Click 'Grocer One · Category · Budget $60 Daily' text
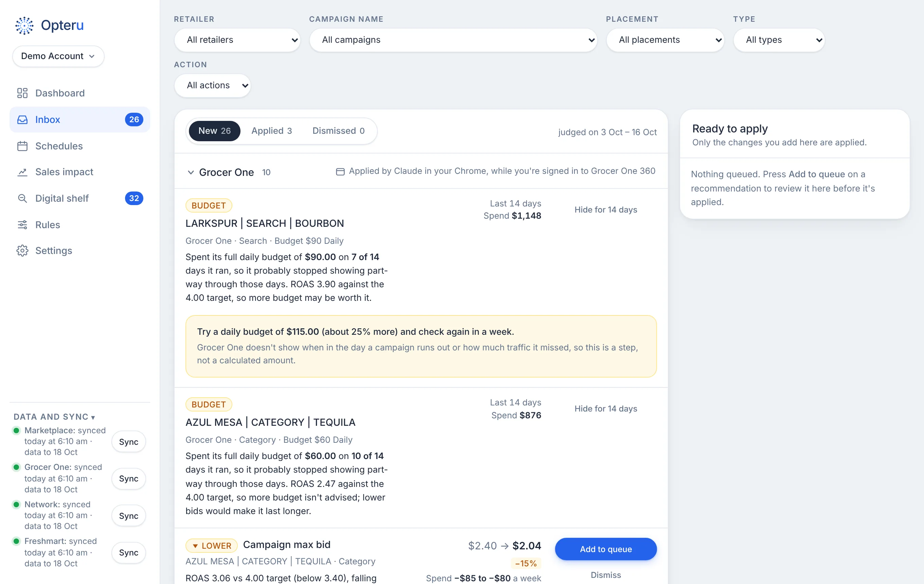 click(269, 440)
